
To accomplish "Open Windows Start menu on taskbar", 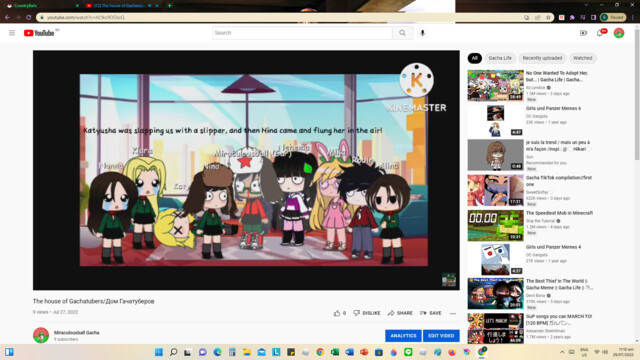I will coord(159,352).
